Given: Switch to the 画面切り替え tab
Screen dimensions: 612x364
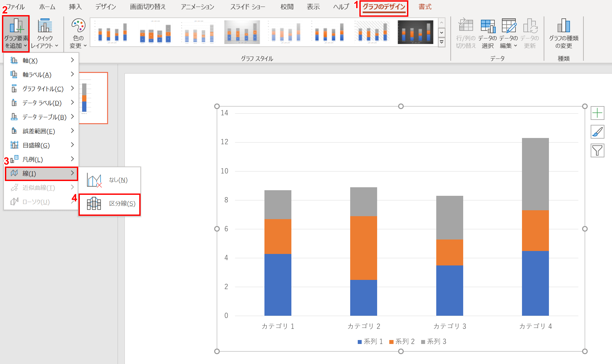Looking at the screenshot, I should point(148,7).
